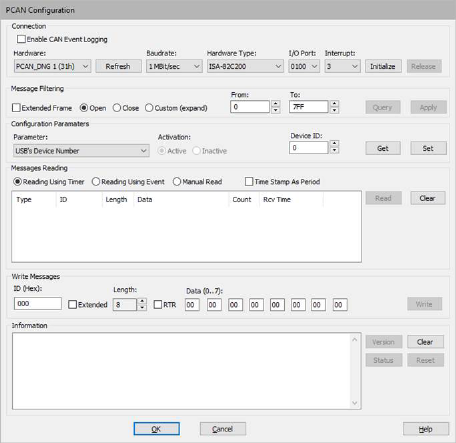Check the Extended Frame option
This screenshot has height=443, width=456.
[x=16, y=108]
